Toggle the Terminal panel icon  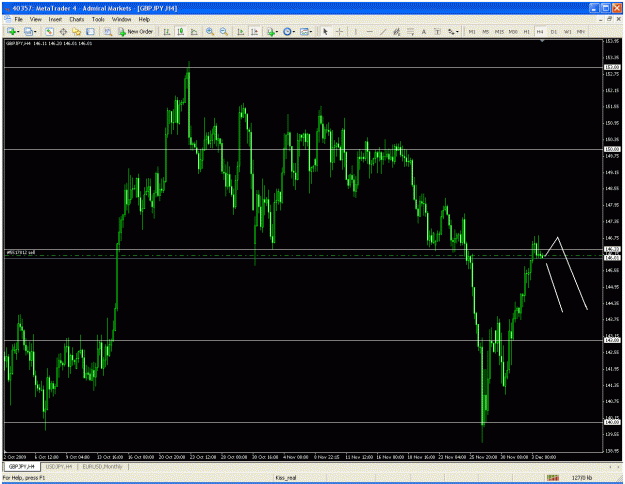(x=90, y=31)
